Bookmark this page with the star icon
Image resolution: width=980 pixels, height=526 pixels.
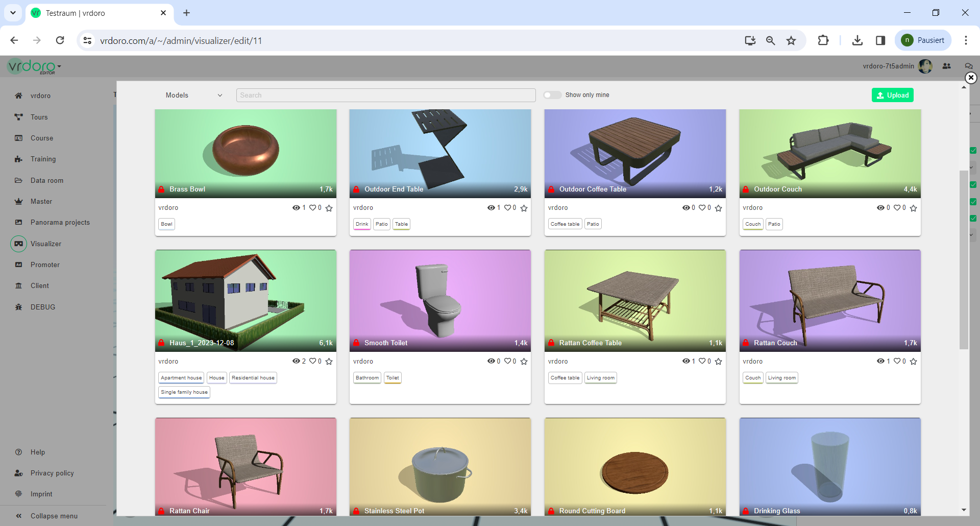(x=791, y=40)
